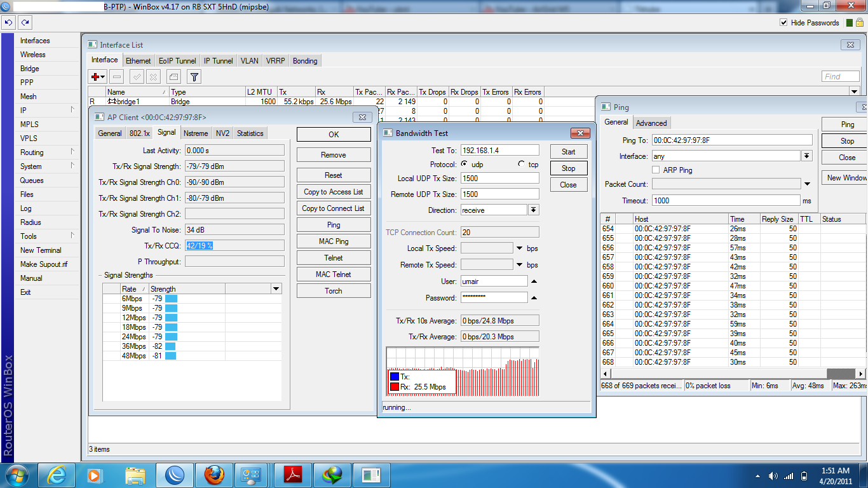Click the Test To address field
This screenshot has width=868, height=488.
point(499,151)
